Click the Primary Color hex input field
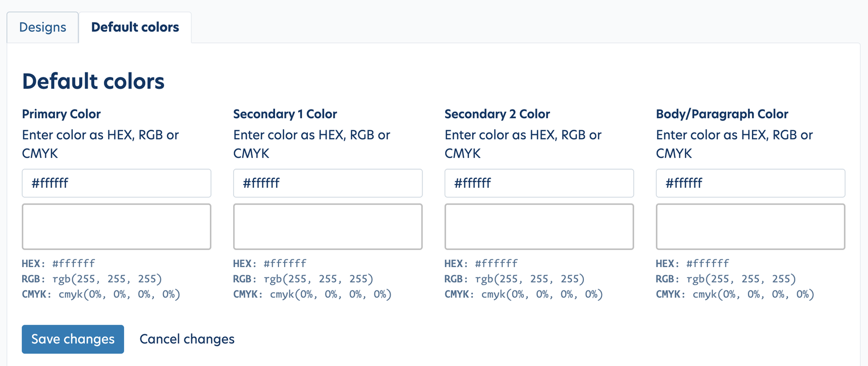This screenshot has width=868, height=366. [x=117, y=183]
